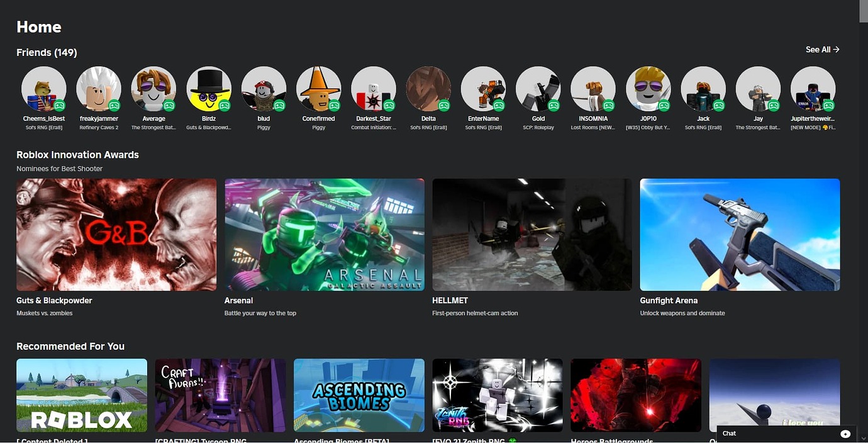Open Heroes Battlegrounds red thumbnail
868x443 pixels.
coord(636,395)
